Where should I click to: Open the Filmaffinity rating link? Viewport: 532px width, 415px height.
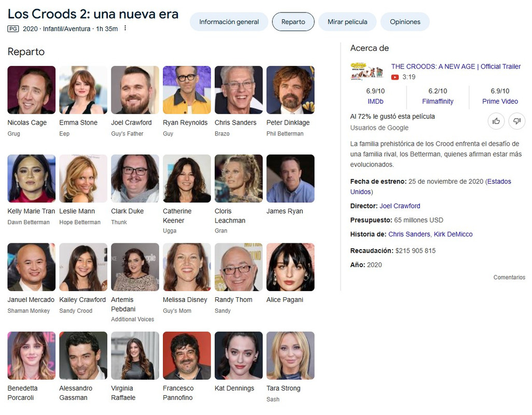pos(438,102)
